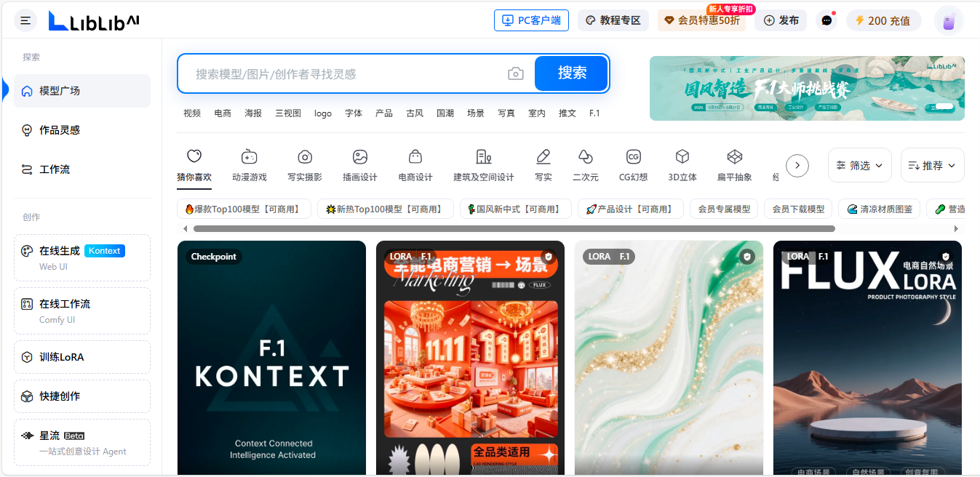Open 训练LoRA in the sidebar

pyautogui.click(x=82, y=357)
